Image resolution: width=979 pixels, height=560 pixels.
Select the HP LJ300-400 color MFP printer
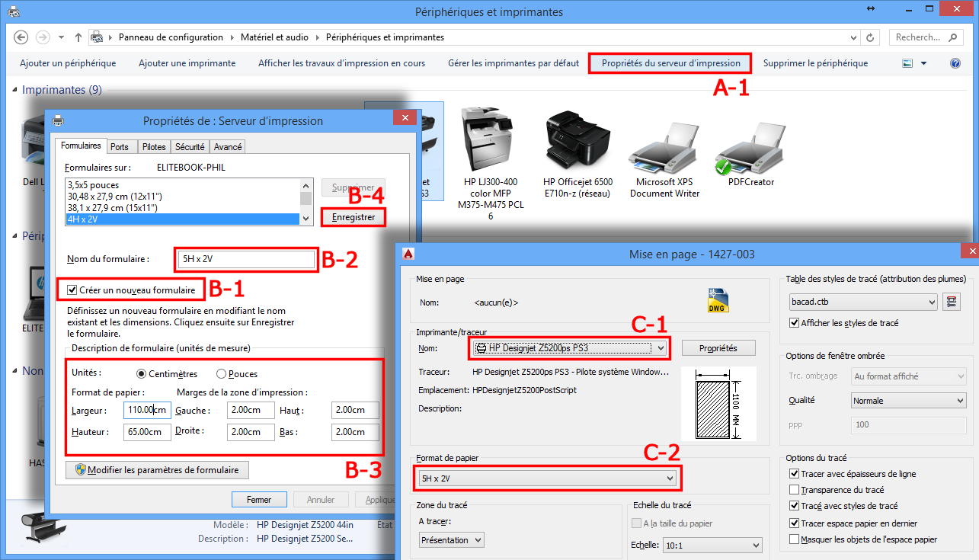click(x=490, y=163)
